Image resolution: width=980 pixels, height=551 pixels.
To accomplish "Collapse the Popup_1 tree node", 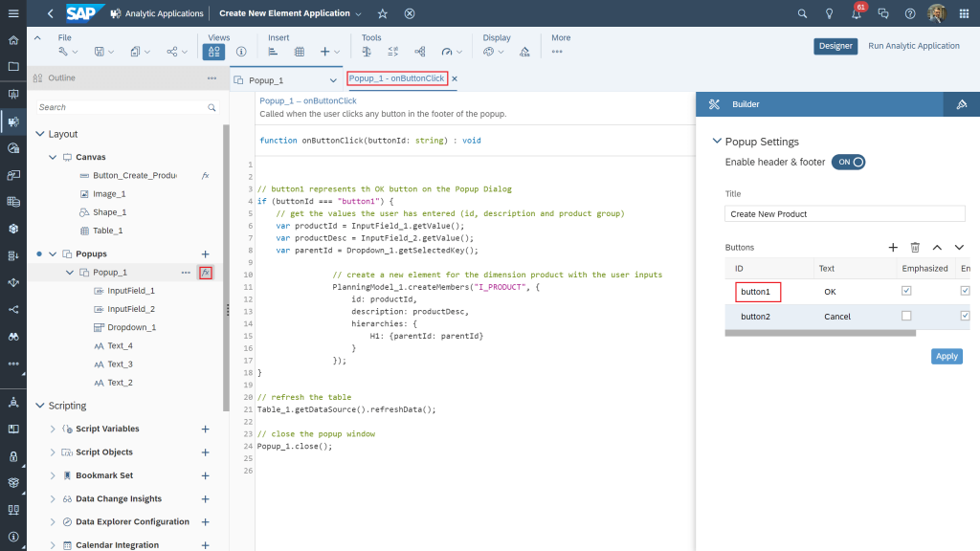I will (70, 273).
